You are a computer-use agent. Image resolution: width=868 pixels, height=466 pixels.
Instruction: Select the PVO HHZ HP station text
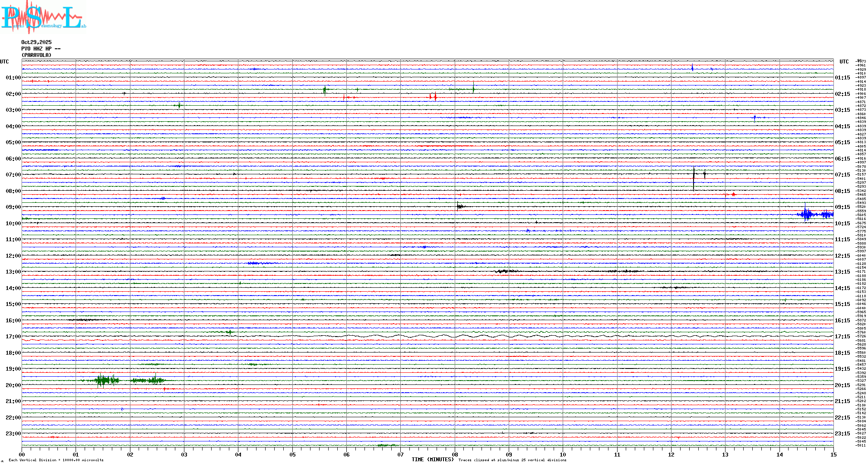tap(41, 49)
